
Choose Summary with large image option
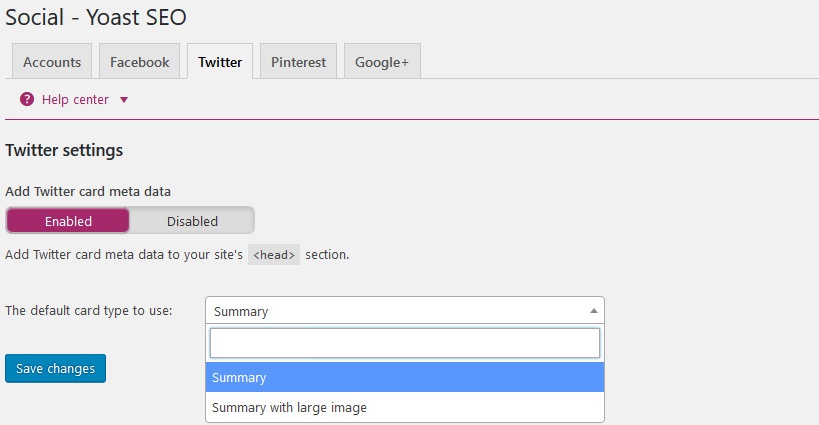click(405, 407)
